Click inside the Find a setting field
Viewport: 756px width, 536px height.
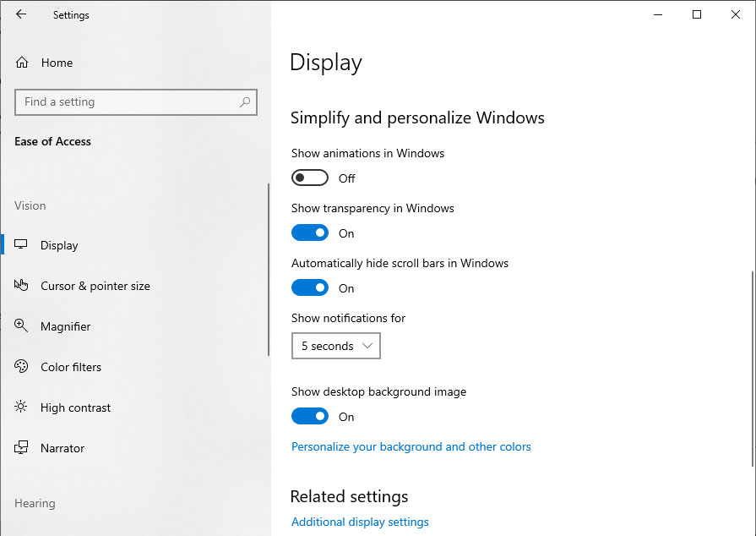136,101
